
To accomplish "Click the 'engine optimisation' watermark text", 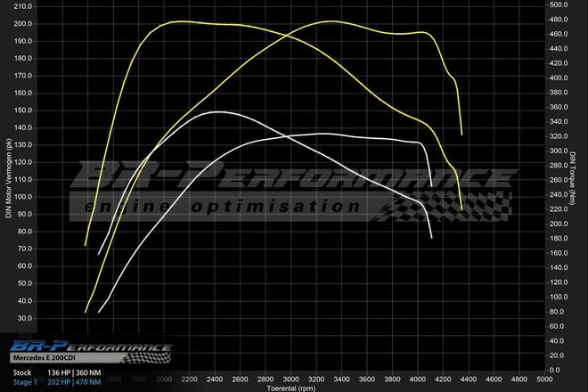I will (223, 207).
